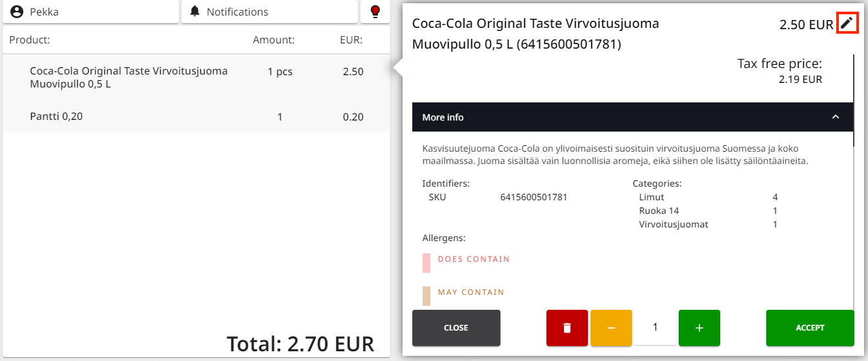Click the May Contain allergen swatch
Viewport: 868px width, 361px height.
point(427,296)
